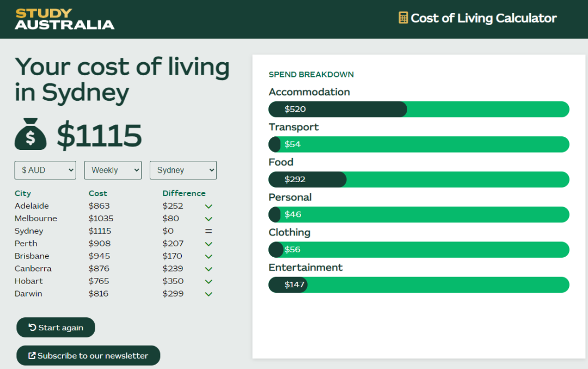Click the money bag icon
The image size is (588, 369).
[x=30, y=134]
